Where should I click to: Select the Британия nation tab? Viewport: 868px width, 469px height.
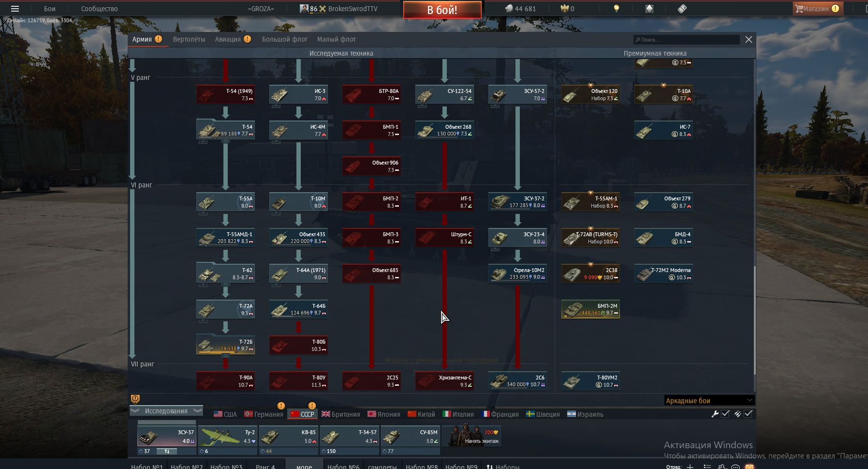[341, 414]
